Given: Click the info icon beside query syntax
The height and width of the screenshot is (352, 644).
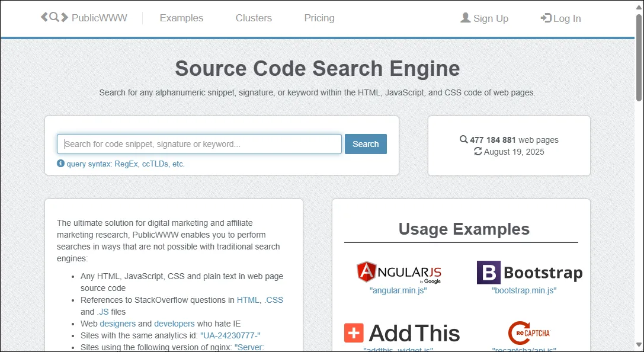Looking at the screenshot, I should point(60,164).
